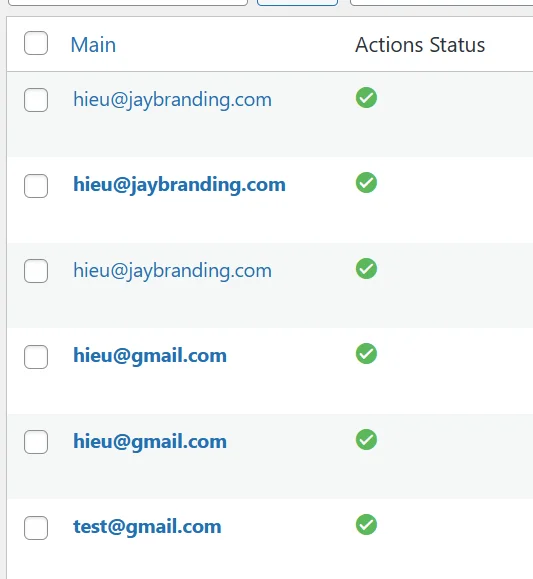
Task: Tick checkbox of second non-bold hieu@jaybranding.com row
Action: pos(36,271)
